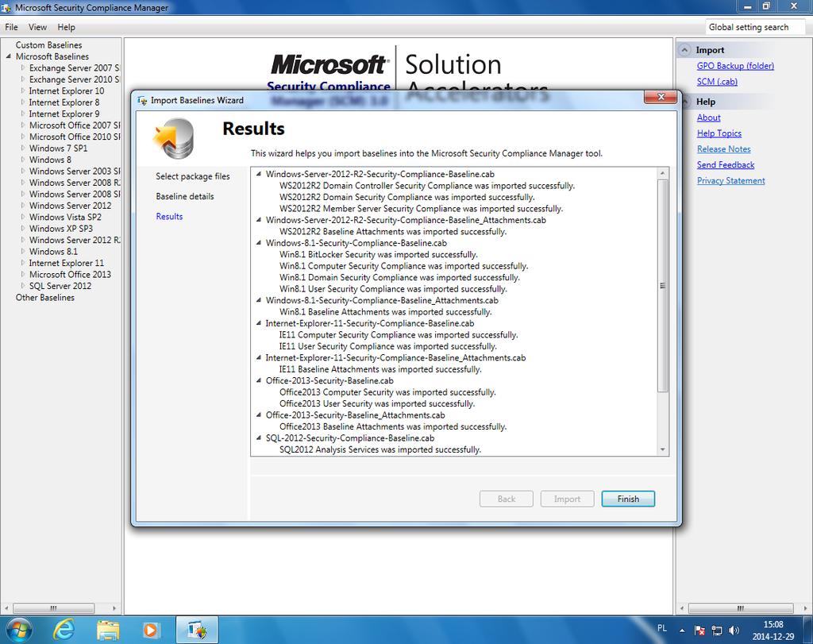Image resolution: width=813 pixels, height=644 pixels.
Task: Open the Release Notes link
Action: point(724,148)
